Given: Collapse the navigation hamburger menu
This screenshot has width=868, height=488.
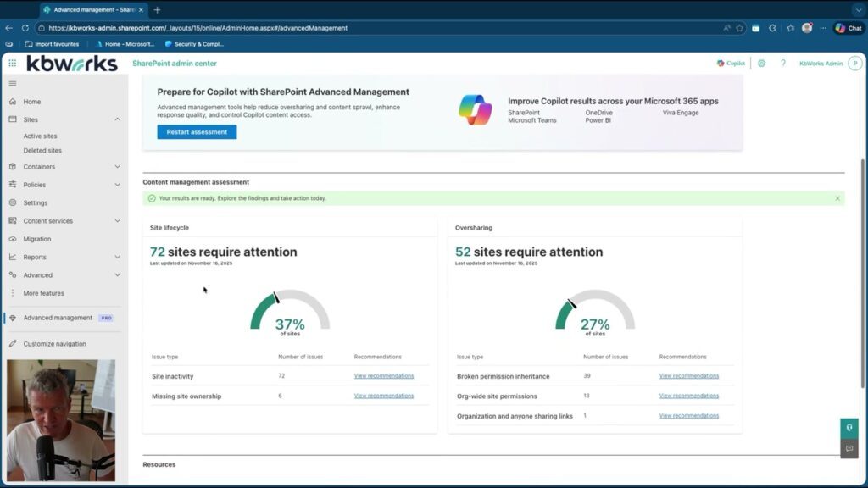Looking at the screenshot, I should [12, 84].
